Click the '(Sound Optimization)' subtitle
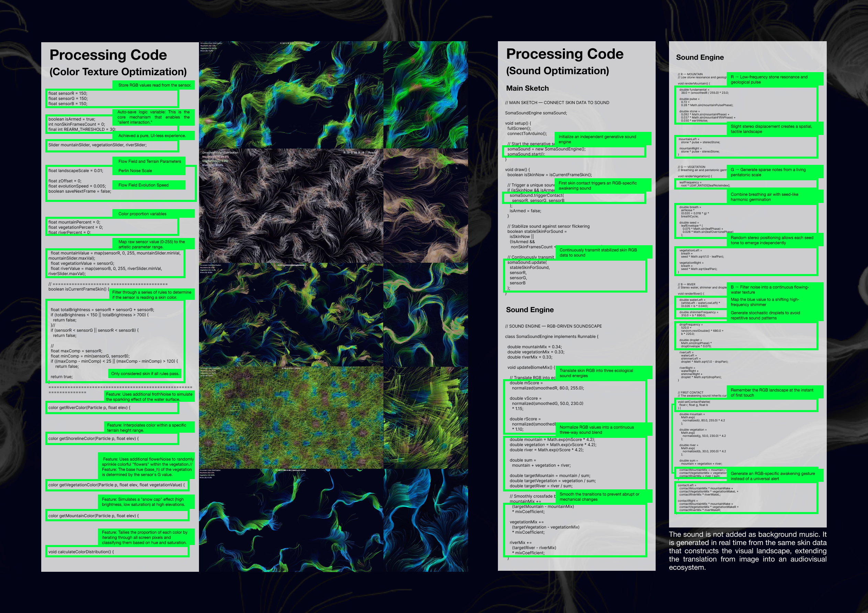The height and width of the screenshot is (613, 868). (x=557, y=71)
